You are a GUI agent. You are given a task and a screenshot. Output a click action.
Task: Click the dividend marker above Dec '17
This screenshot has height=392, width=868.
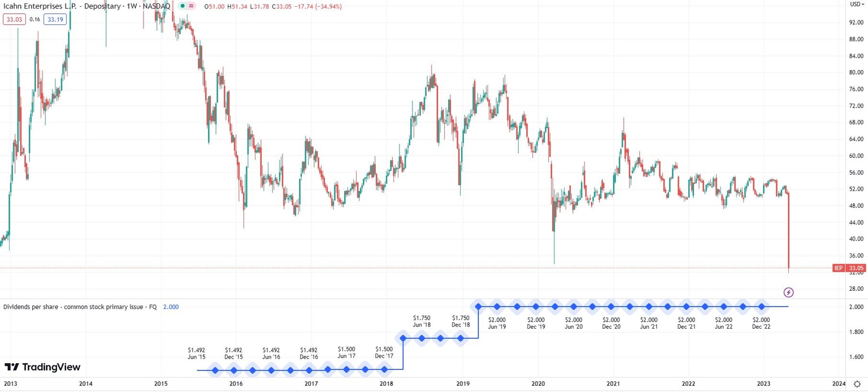tap(384, 370)
